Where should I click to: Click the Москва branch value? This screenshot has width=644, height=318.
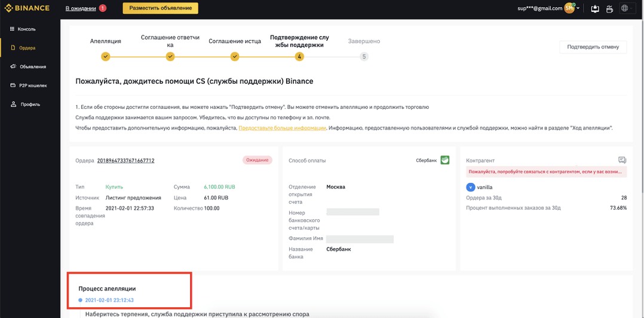[x=336, y=187]
